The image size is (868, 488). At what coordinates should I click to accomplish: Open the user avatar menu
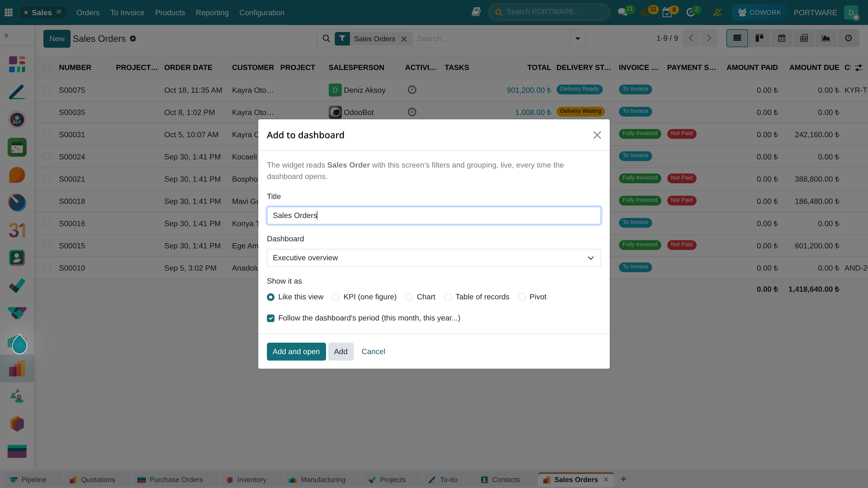[851, 12]
